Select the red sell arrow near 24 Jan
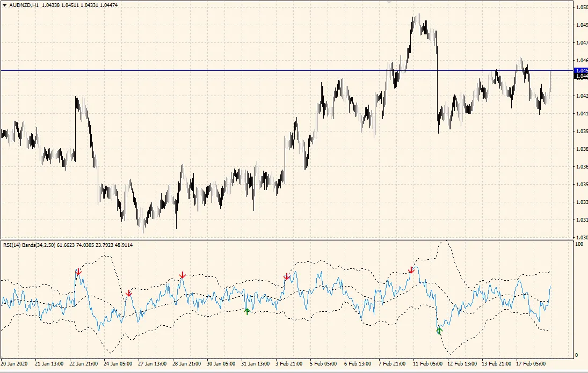The image size is (588, 373). pos(129,294)
